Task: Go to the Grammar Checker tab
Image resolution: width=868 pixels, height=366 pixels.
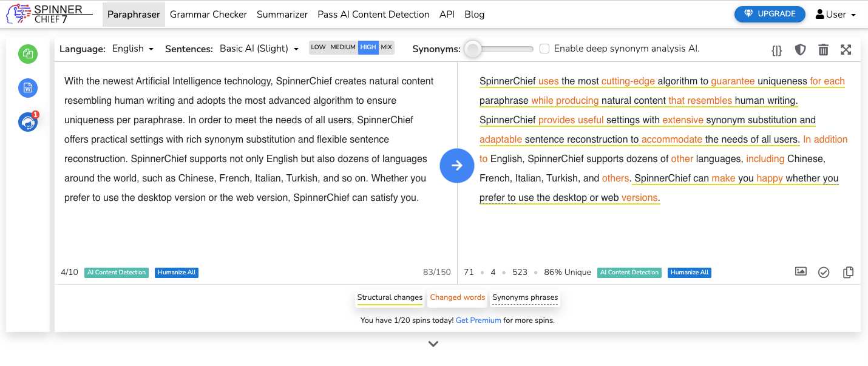Action: pyautogui.click(x=208, y=15)
